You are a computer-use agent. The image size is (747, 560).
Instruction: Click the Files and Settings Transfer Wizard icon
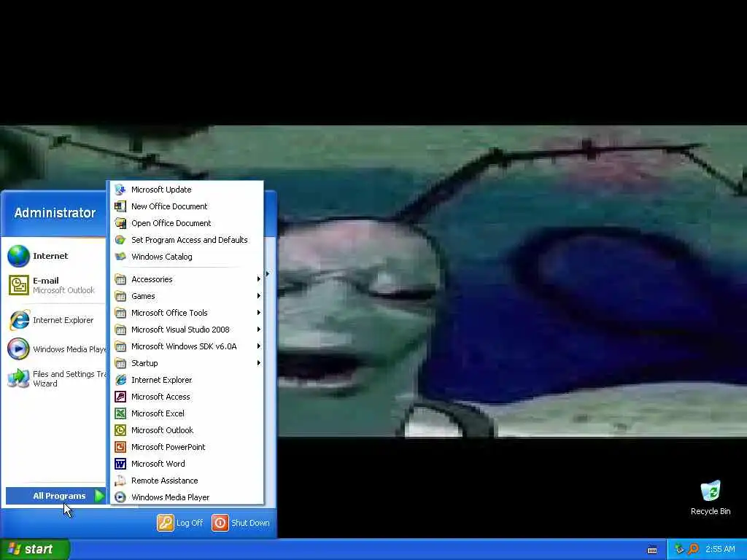18,378
